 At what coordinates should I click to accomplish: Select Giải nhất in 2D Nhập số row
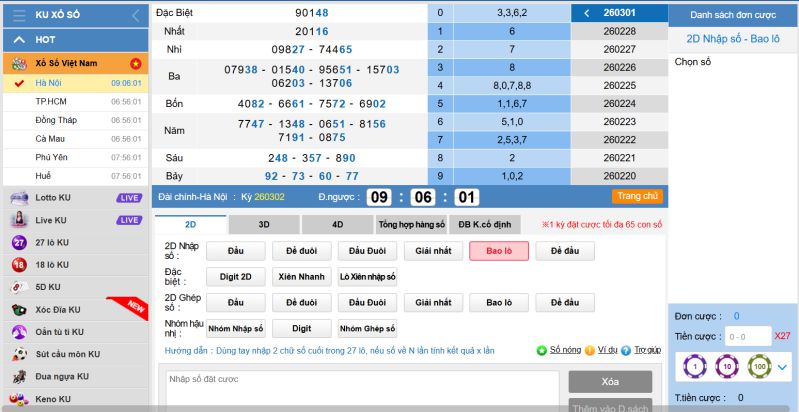[433, 251]
